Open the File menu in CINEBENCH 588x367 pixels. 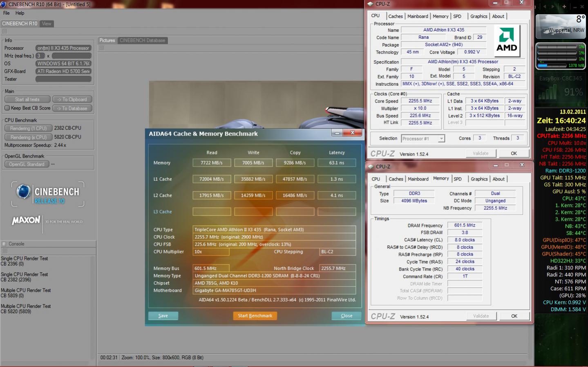point(7,13)
